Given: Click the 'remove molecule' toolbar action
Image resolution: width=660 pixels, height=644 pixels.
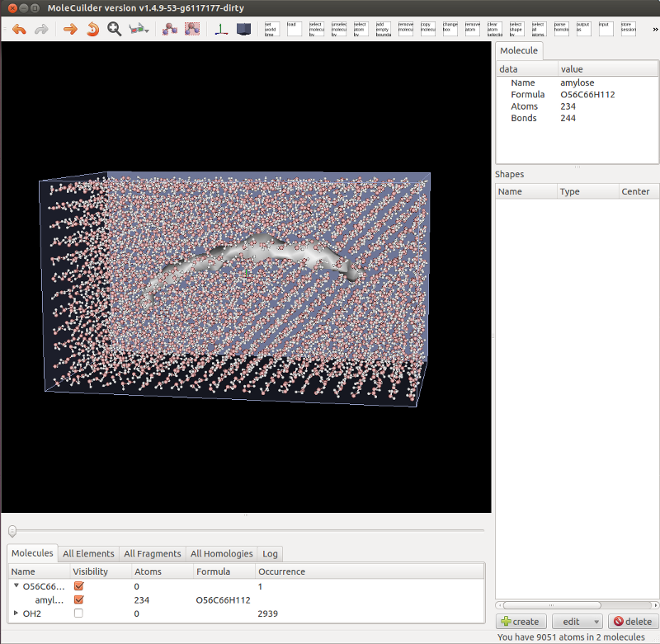Looking at the screenshot, I should (405, 29).
